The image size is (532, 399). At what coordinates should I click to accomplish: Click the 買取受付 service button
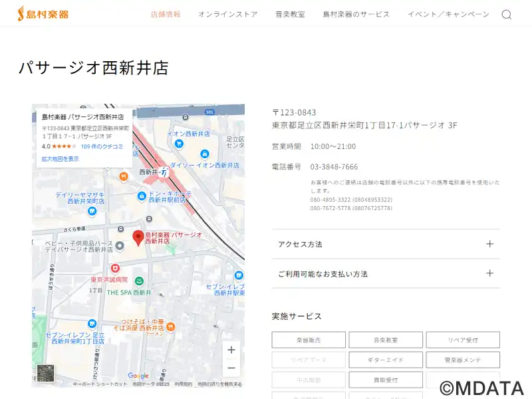point(386,380)
